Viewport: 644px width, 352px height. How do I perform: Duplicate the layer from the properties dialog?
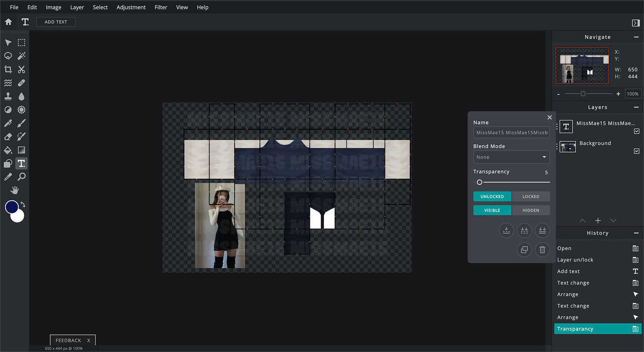tap(524, 249)
